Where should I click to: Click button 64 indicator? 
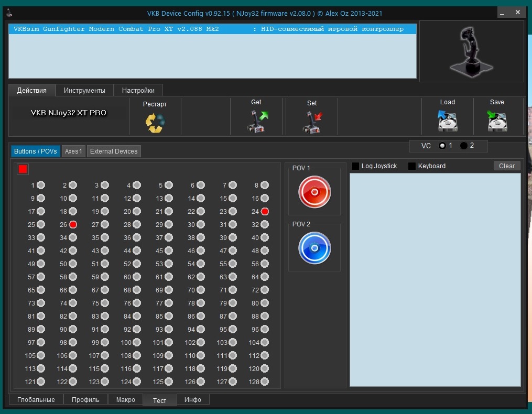(265, 277)
